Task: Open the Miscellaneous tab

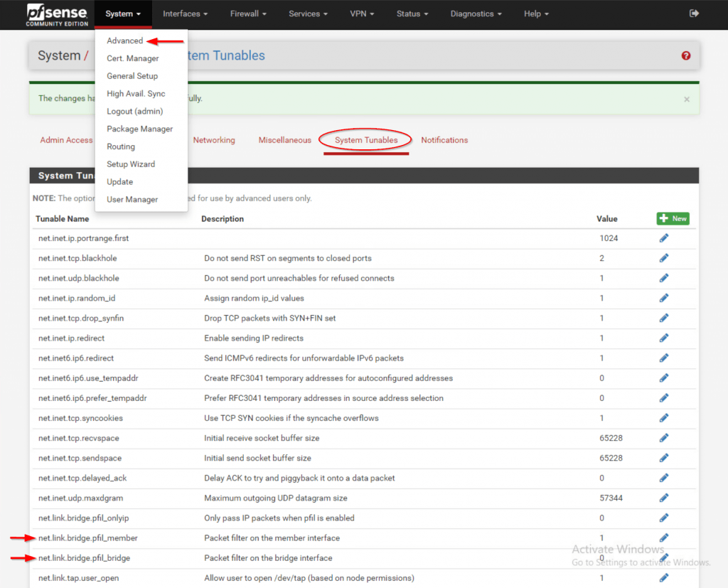Action: [x=284, y=140]
